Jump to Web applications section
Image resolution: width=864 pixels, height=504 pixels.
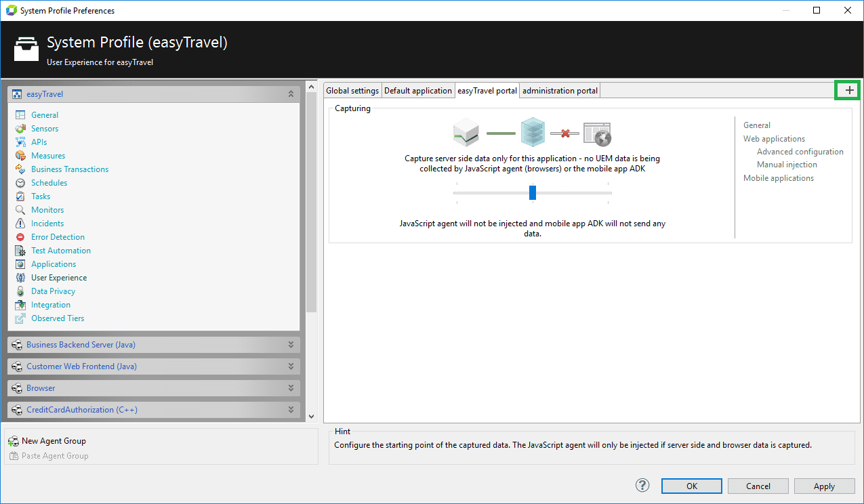pos(774,139)
